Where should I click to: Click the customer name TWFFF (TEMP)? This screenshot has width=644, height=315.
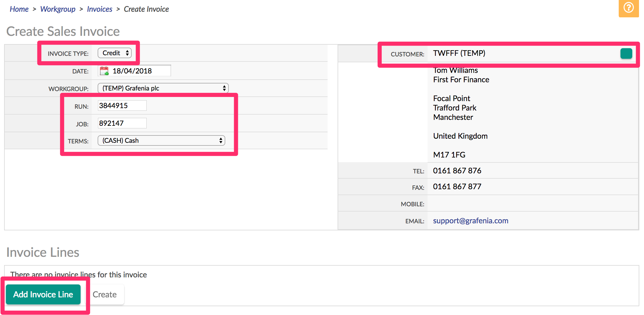459,53
